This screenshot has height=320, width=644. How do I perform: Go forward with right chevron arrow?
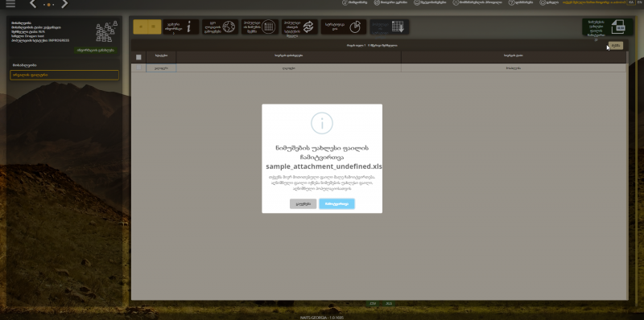(64, 4)
